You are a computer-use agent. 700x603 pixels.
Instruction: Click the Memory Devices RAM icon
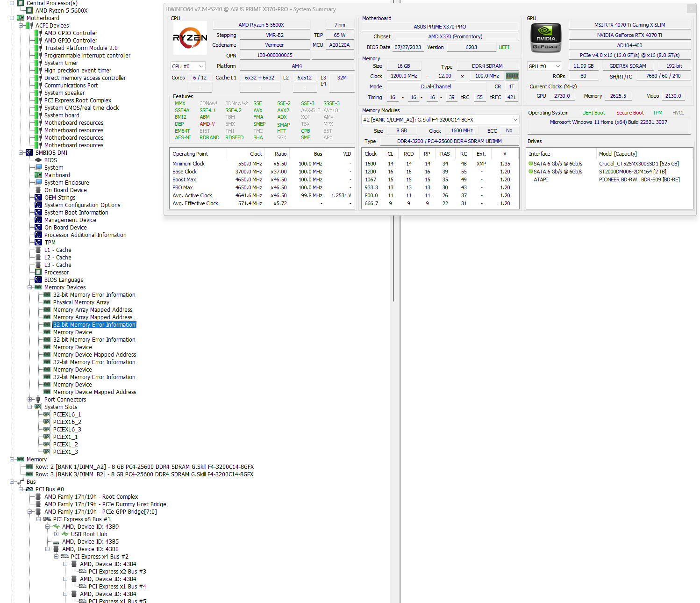point(38,287)
